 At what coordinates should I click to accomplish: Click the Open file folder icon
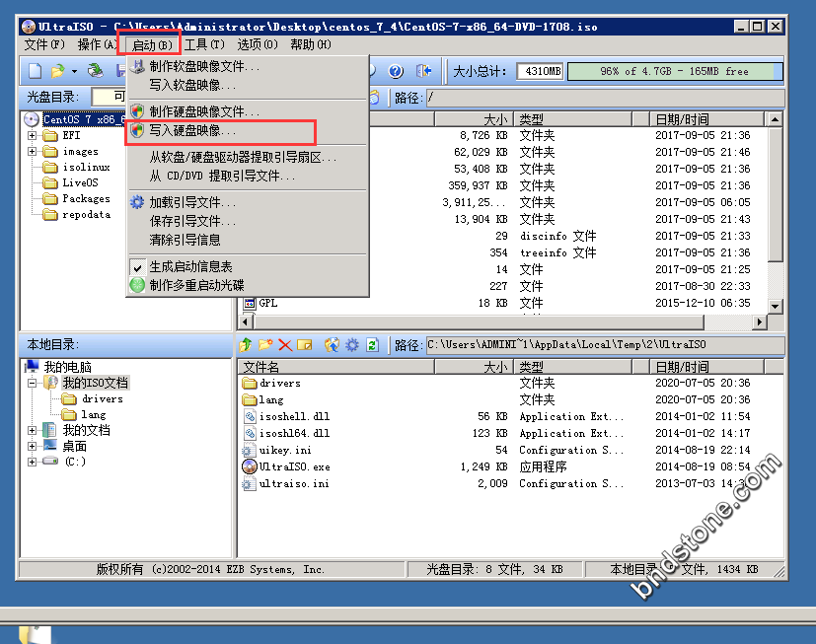click(x=57, y=71)
